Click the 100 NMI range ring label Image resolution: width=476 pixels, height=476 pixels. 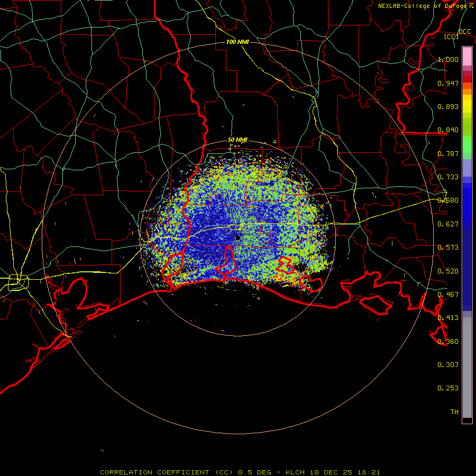(237, 42)
